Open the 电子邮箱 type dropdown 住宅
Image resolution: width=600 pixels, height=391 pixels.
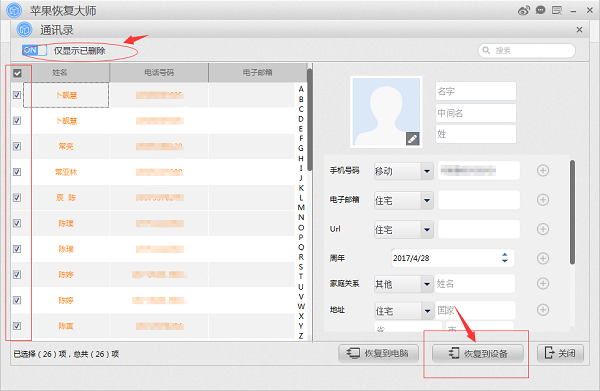pyautogui.click(x=403, y=200)
